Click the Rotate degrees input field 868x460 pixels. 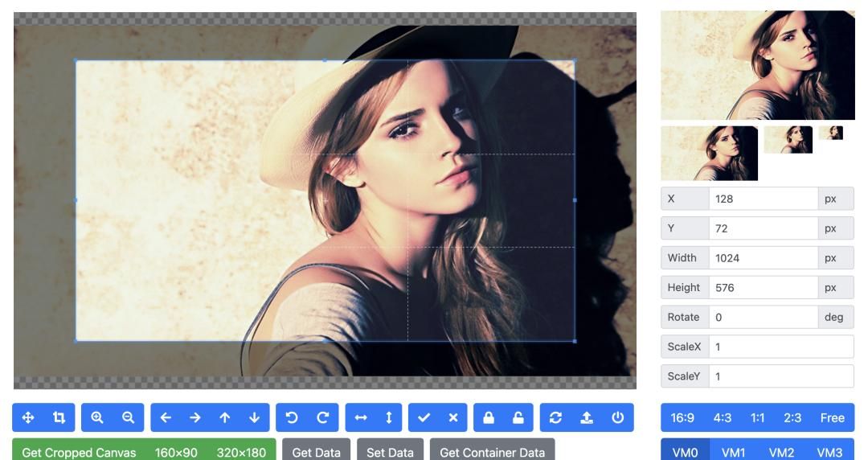tap(762, 317)
